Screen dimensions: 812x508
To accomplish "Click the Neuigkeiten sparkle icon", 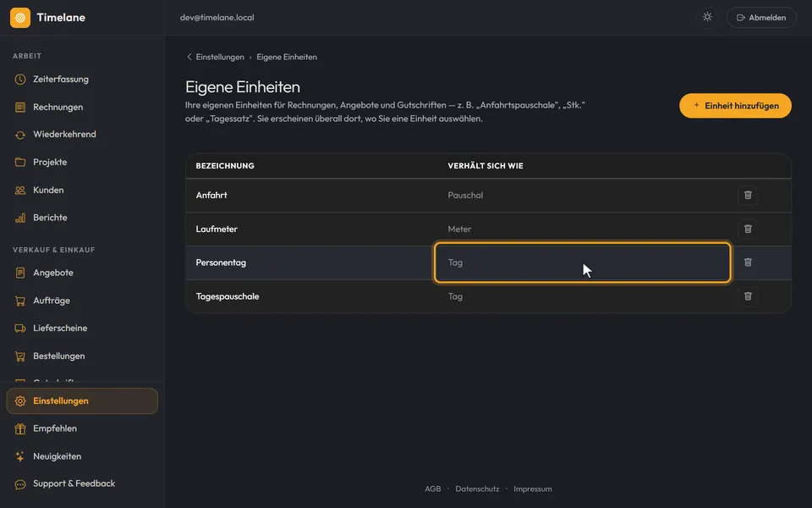I will pos(20,456).
